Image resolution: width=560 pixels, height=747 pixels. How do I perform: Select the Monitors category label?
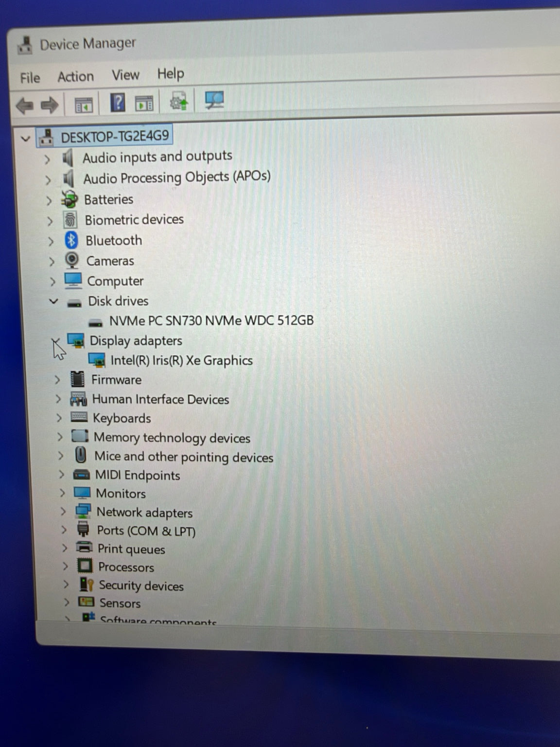pos(121,494)
